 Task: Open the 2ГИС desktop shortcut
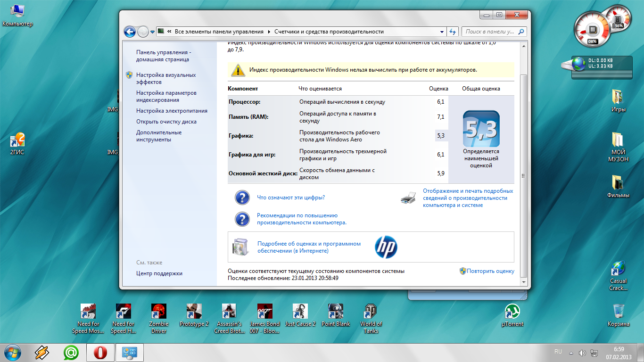(17, 140)
